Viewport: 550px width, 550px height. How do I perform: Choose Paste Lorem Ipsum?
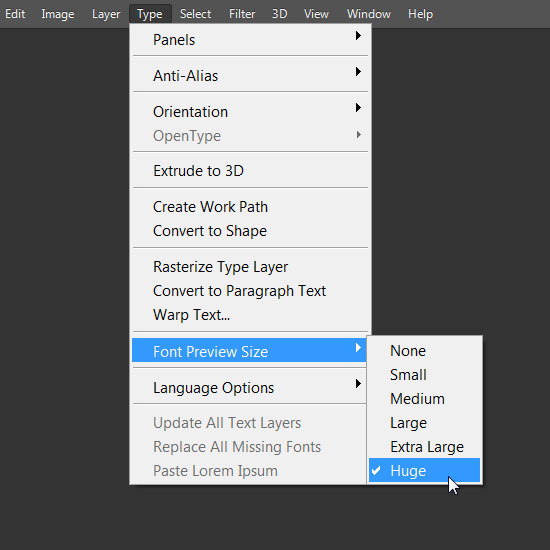coord(249,471)
